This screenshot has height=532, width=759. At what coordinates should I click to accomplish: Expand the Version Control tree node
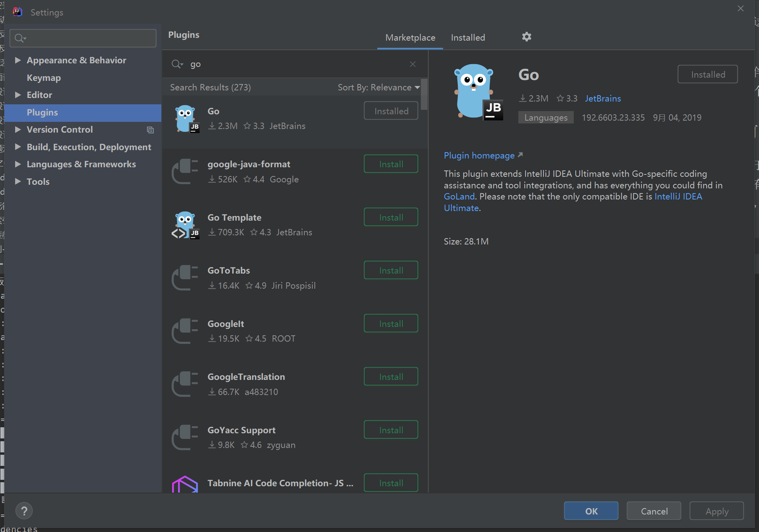click(x=18, y=129)
